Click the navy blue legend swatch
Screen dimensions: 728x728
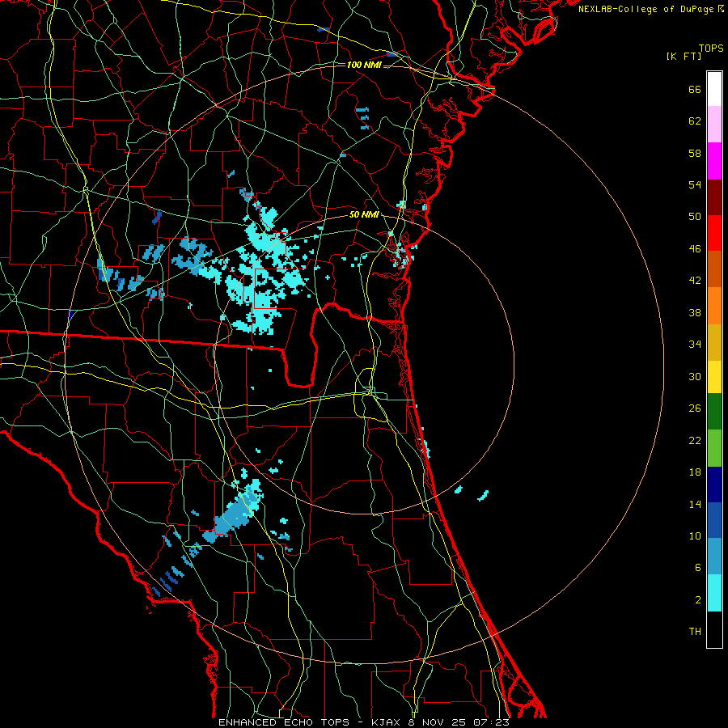(x=714, y=485)
